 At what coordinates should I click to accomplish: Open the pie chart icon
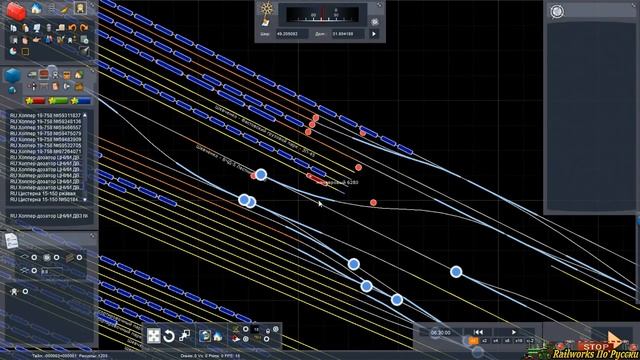13,51
